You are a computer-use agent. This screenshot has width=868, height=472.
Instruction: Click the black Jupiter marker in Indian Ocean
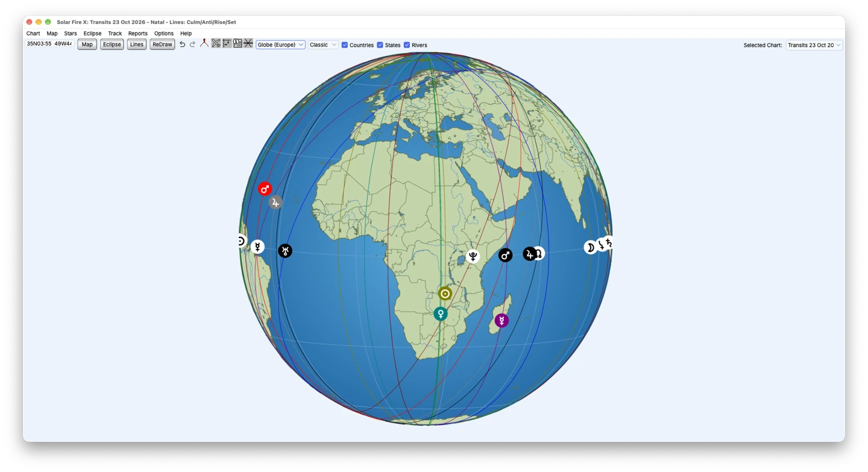529,254
